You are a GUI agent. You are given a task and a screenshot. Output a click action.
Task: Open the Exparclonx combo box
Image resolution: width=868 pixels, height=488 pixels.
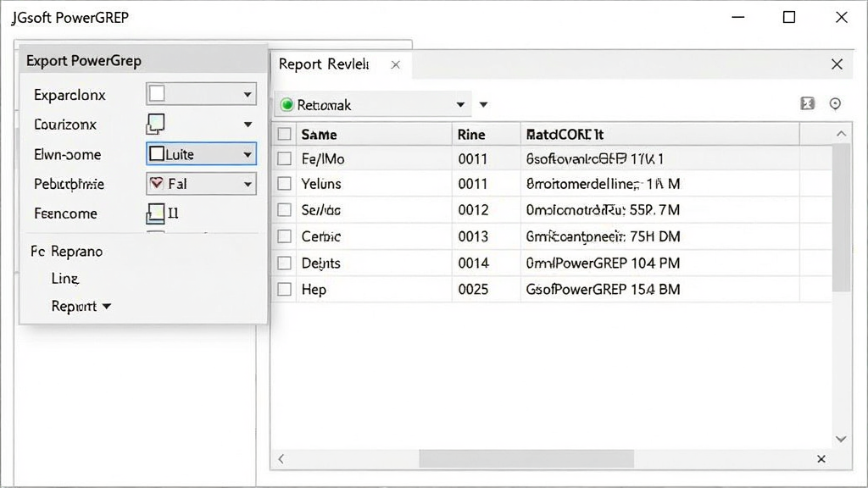[x=201, y=94]
